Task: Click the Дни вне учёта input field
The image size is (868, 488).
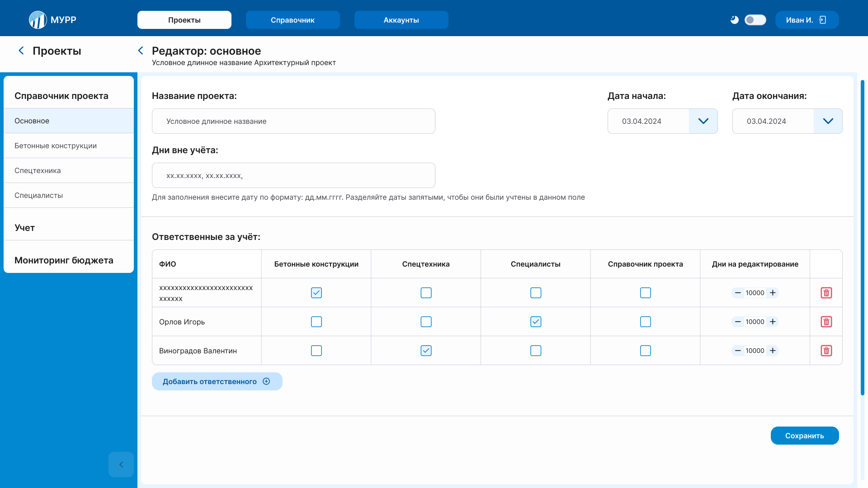Action: [x=293, y=175]
